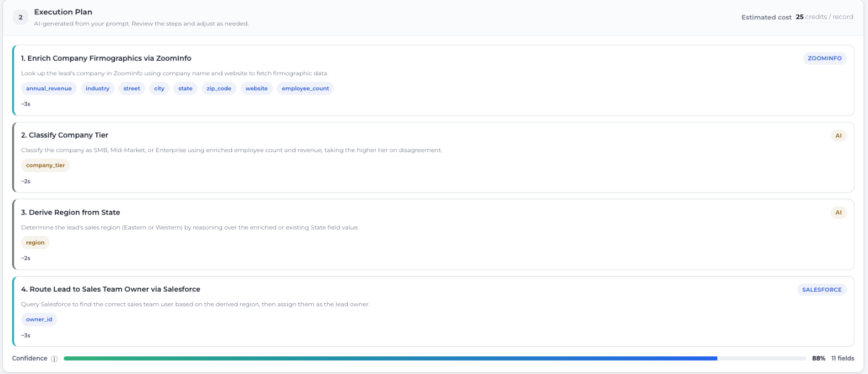Click the AI badge on Derive Region from State
The width and height of the screenshot is (868, 374).
tap(839, 212)
